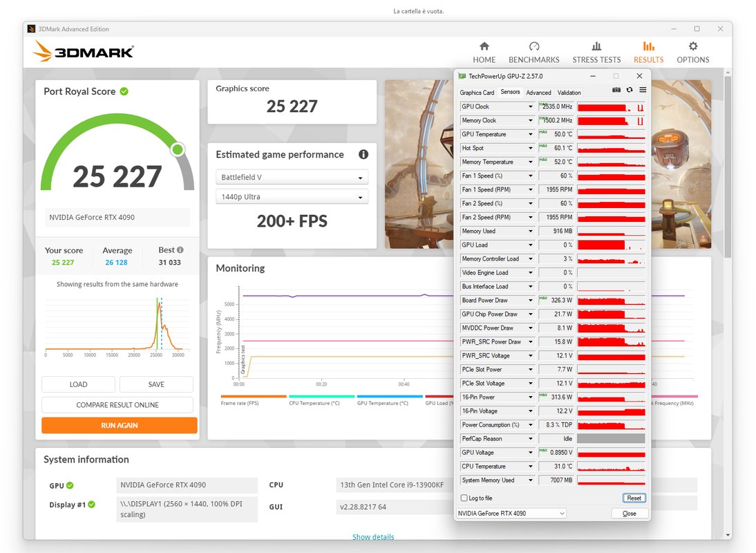Click the info icon next to Best score
The image size is (756, 553).
coord(180,250)
